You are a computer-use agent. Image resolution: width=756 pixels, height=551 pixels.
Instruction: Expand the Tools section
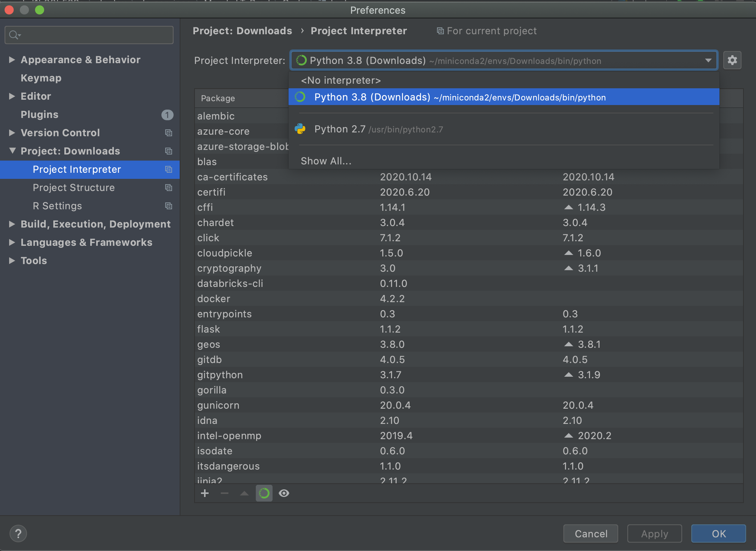tap(12, 261)
